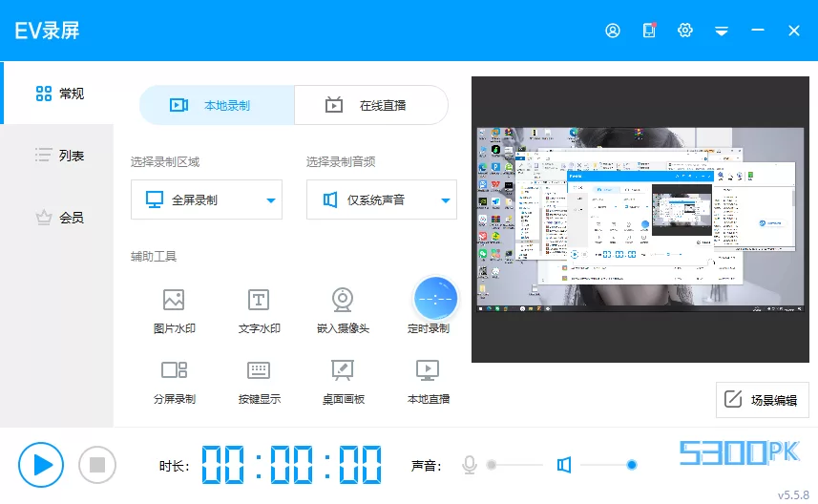The image size is (818, 504).
Task: Open the settings gear icon
Action: pos(685,31)
